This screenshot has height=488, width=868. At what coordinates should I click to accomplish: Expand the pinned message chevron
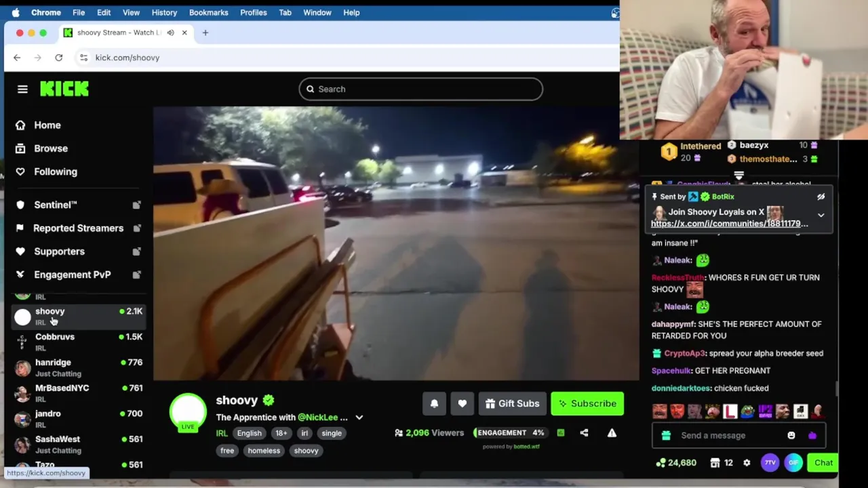tap(821, 216)
